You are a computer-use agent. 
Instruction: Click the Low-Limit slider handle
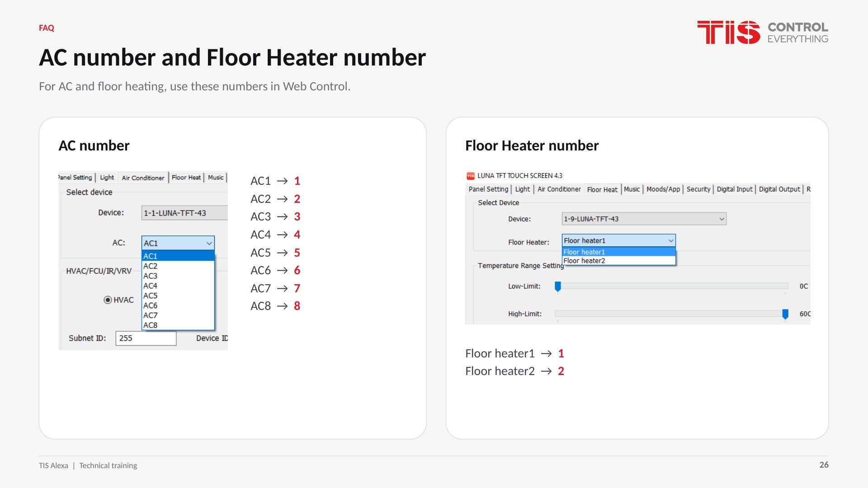[x=558, y=286]
